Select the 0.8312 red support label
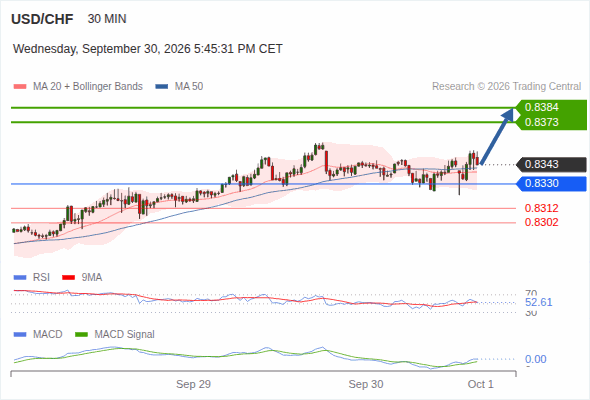 [x=541, y=208]
